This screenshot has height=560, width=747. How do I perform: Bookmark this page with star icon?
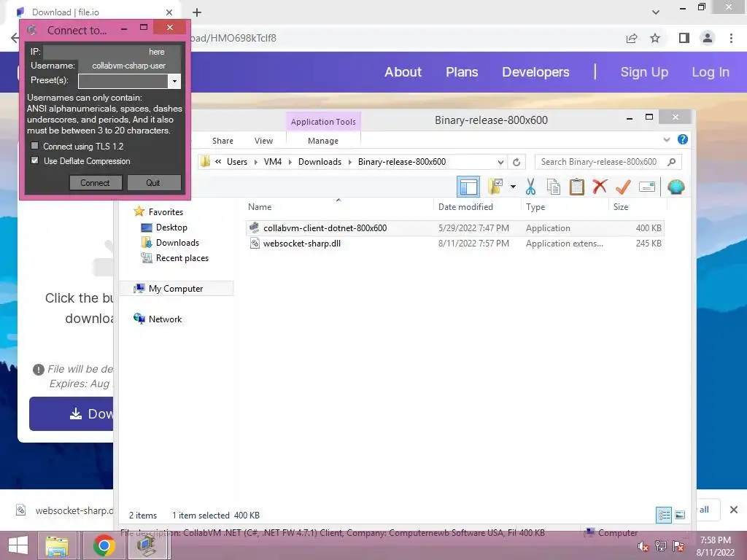(x=655, y=38)
